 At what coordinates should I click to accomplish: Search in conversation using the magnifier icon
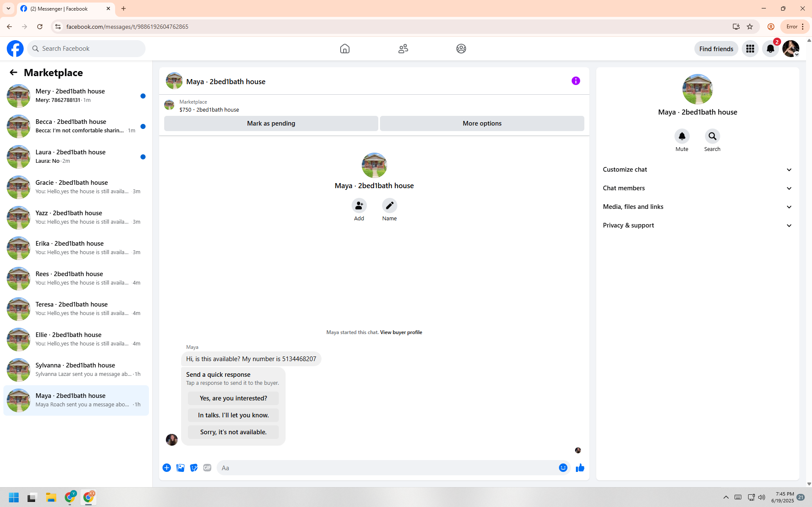click(712, 136)
